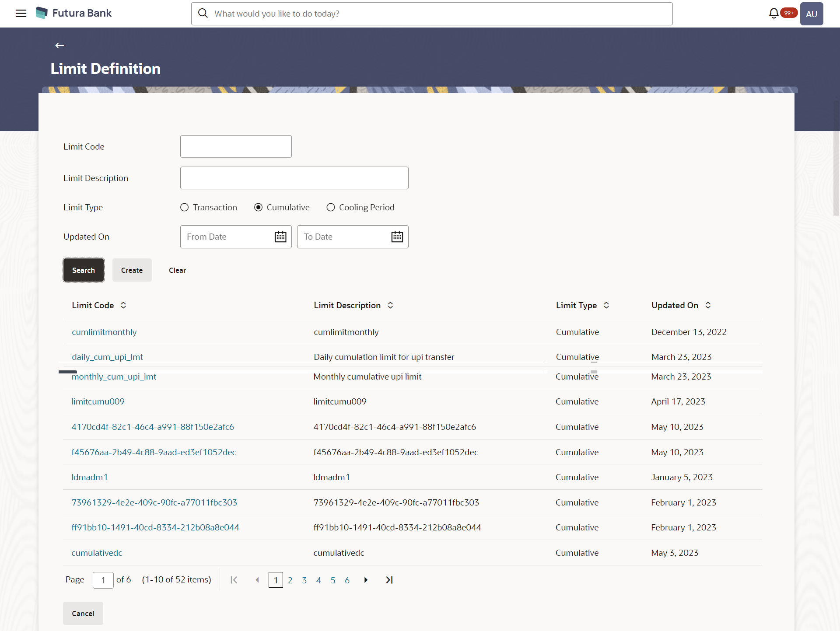Go to the next page arrow
The height and width of the screenshot is (631, 840).
(x=366, y=580)
